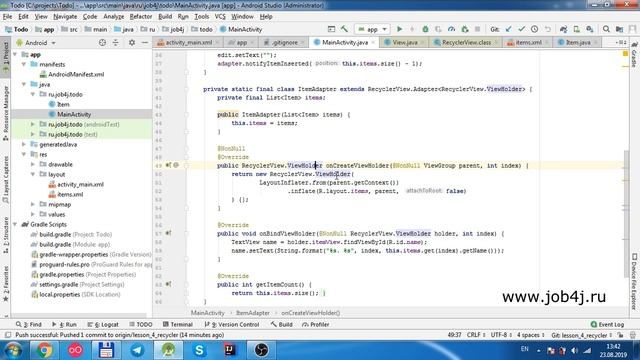The height and width of the screenshot is (360, 640).
Task: Open the Build tool window
Action: 281,324
